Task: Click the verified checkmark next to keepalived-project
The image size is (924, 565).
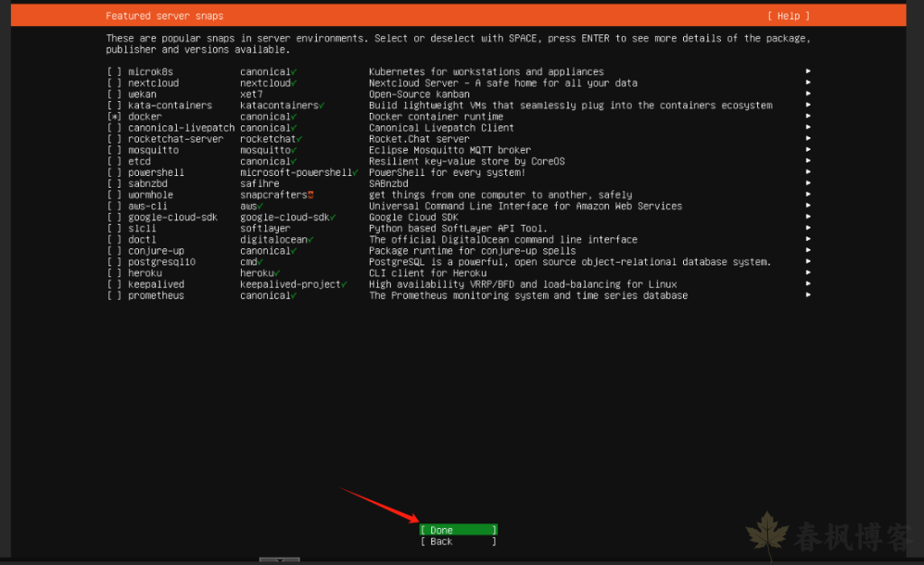Action: point(345,284)
